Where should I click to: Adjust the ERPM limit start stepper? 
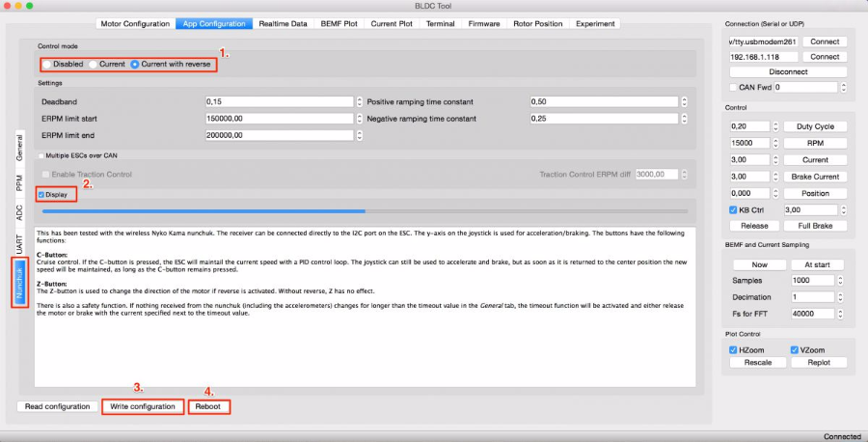click(360, 119)
